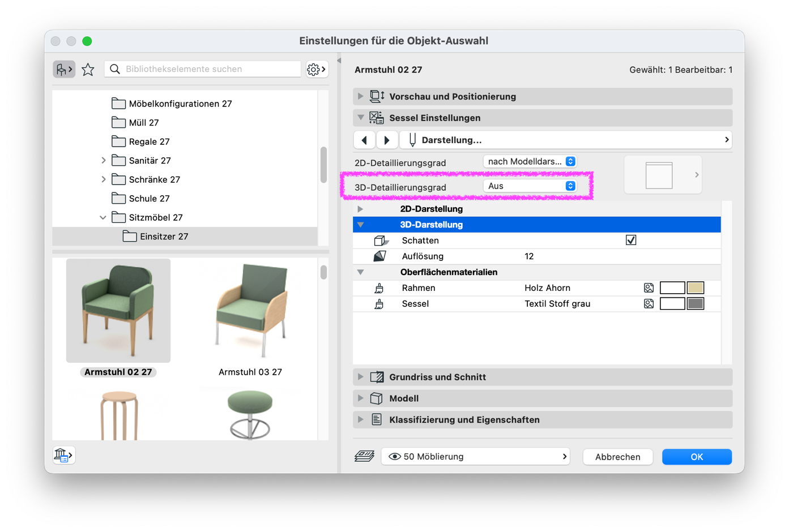Image resolution: width=789 pixels, height=532 pixels.
Task: Open the 2D symbol preview chooser
Action: [663, 175]
